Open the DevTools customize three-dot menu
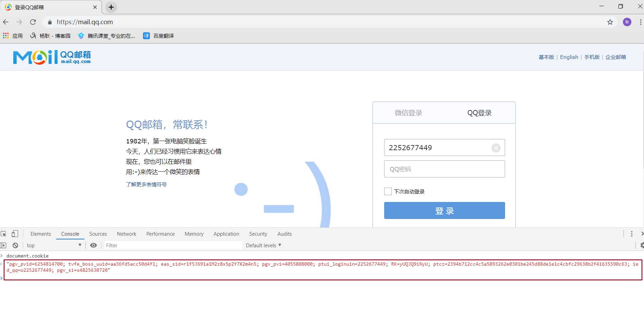This screenshot has width=644, height=330. (632, 234)
